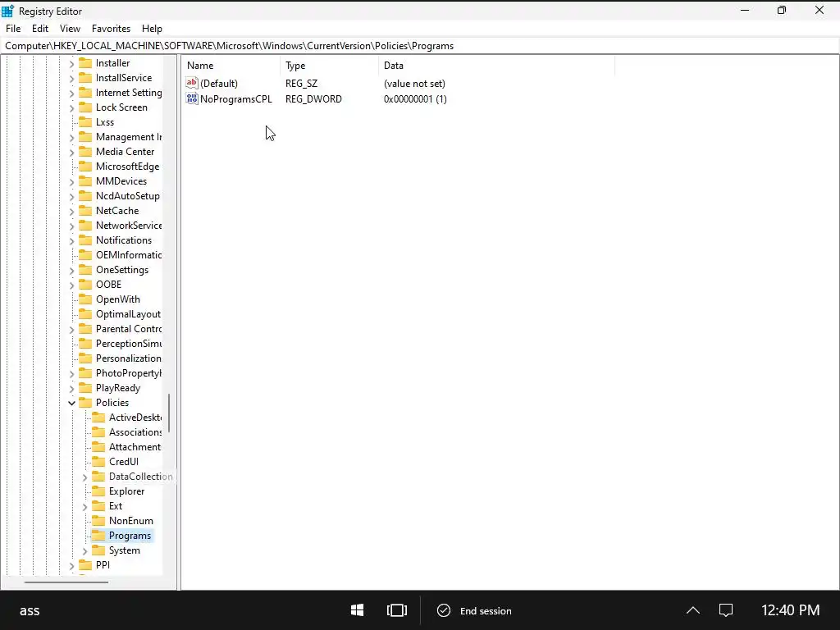The image size is (840, 630).
Task: Click the Lock Screen folder icon
Action: point(85,107)
